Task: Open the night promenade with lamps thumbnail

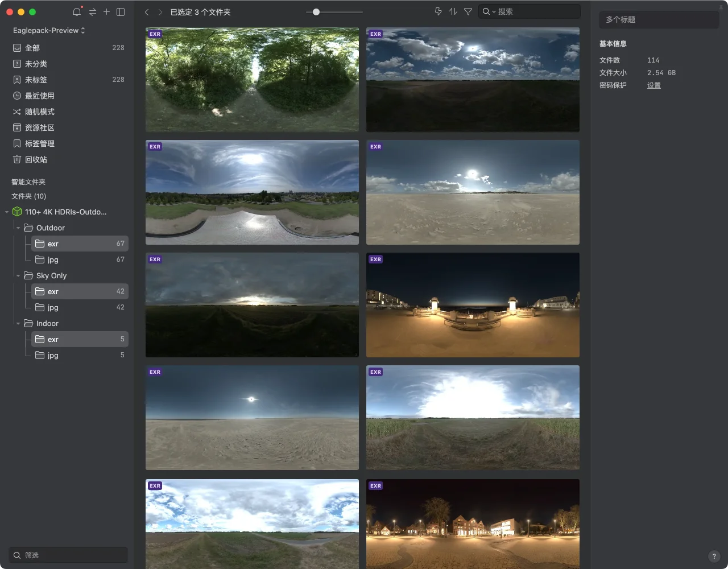Action: 473,305
